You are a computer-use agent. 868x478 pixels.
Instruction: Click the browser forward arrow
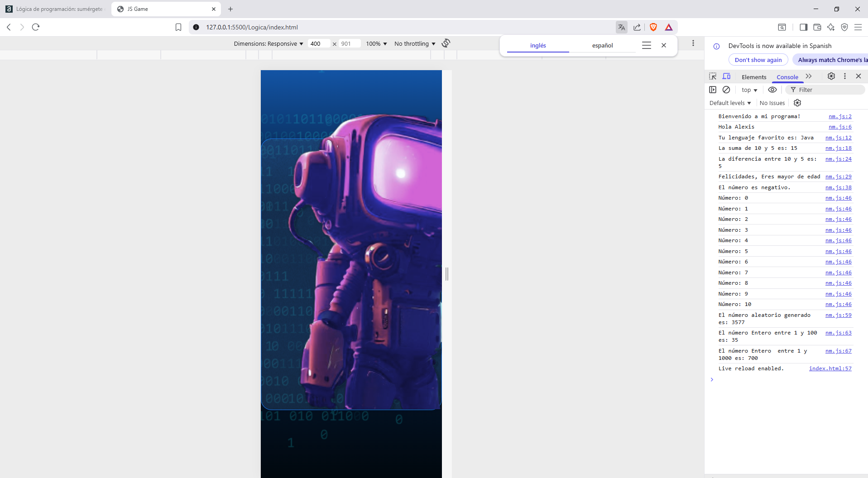(x=22, y=27)
